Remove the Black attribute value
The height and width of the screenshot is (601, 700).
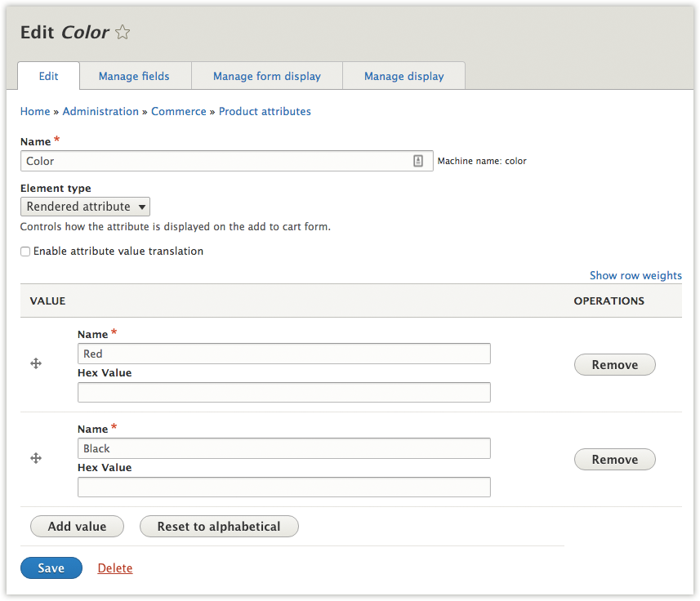coord(615,459)
